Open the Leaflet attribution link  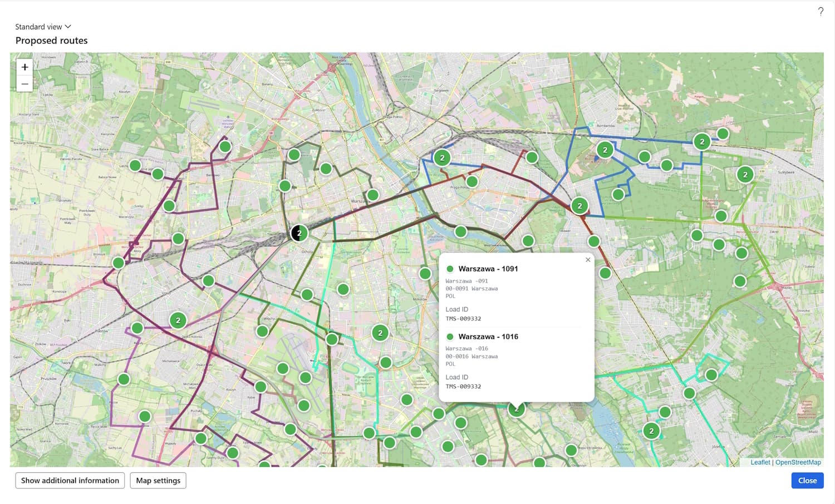click(760, 462)
